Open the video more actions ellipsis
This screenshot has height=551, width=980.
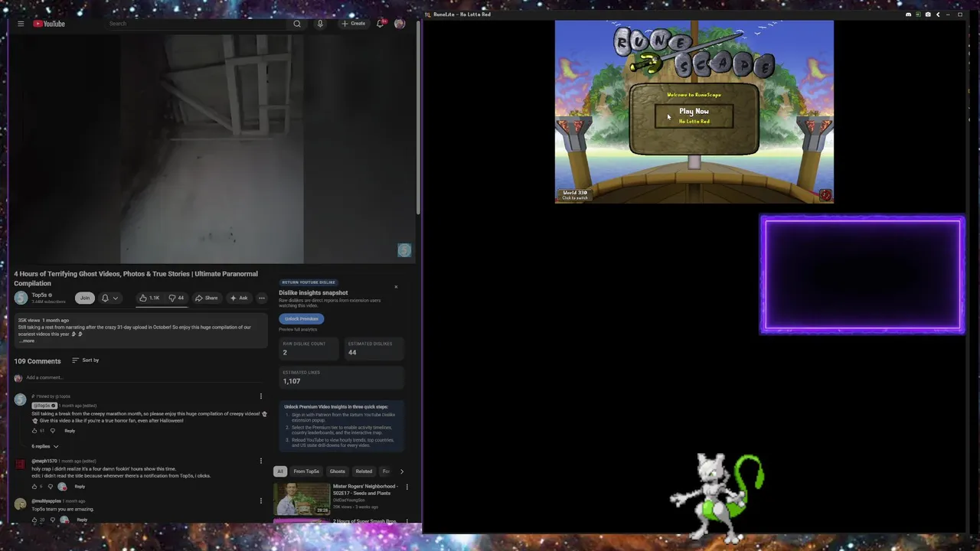click(x=262, y=298)
